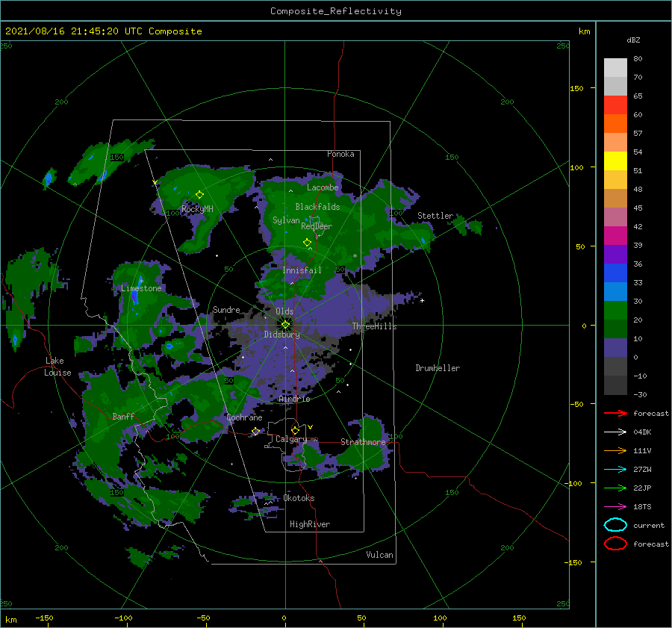Click the yellow diamond marker above Calgary
The image size is (672, 628).
click(295, 430)
